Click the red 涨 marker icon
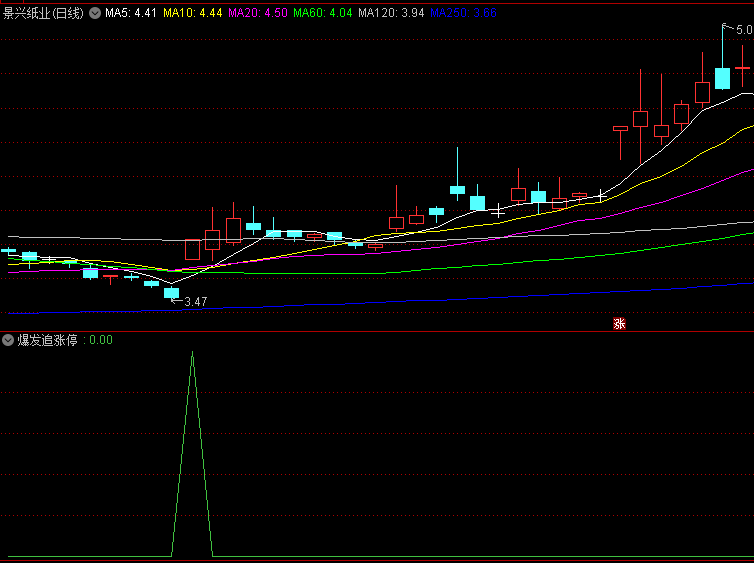Viewport: 754px width, 563px height. click(x=619, y=323)
